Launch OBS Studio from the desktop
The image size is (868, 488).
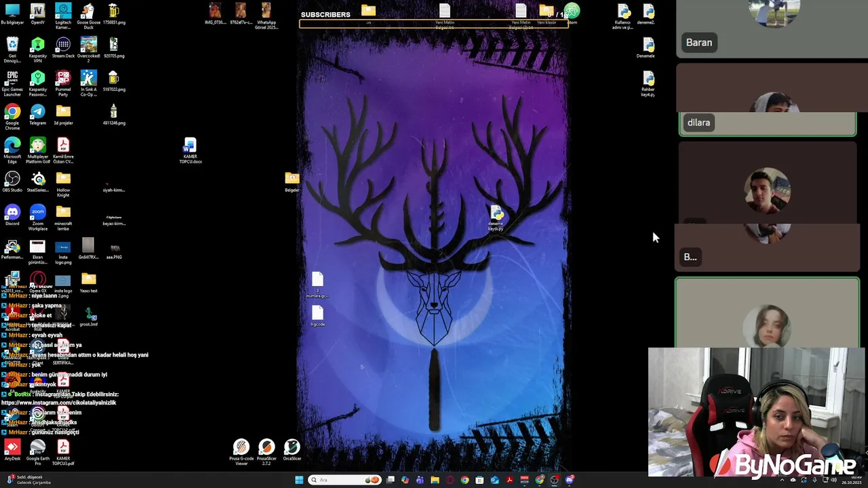click(12, 182)
